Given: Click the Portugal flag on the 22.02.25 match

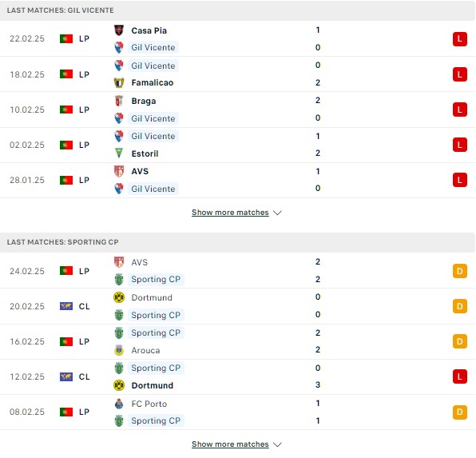Looking at the screenshot, I should click(66, 39).
